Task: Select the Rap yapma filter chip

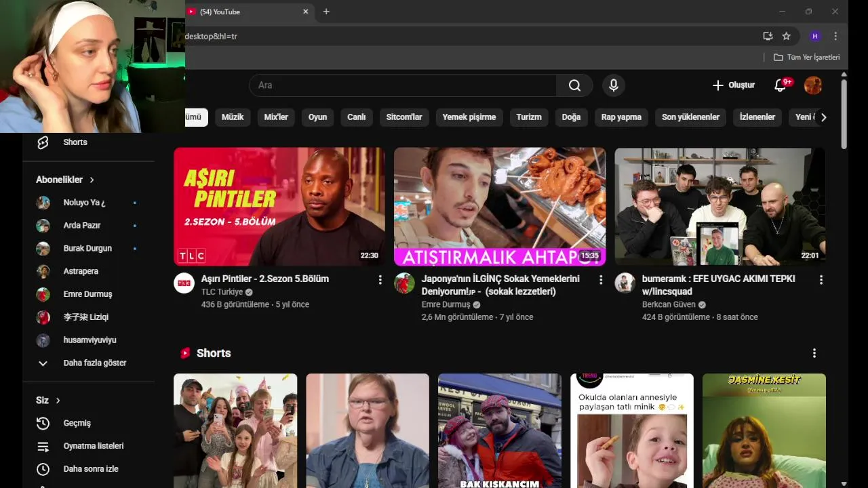Action: coord(621,117)
